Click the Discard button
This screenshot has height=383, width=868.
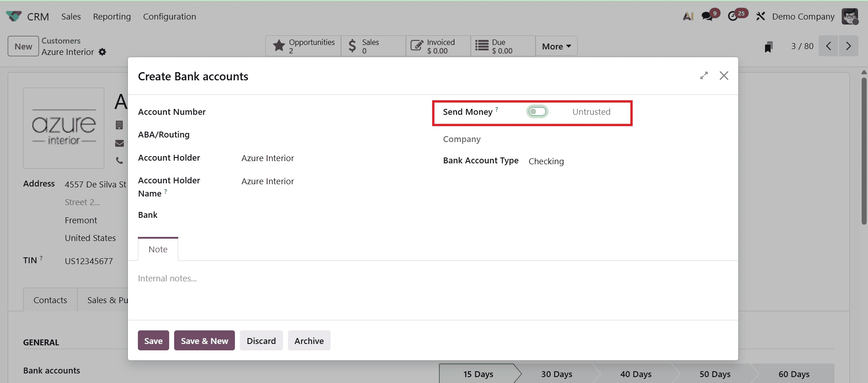(261, 340)
